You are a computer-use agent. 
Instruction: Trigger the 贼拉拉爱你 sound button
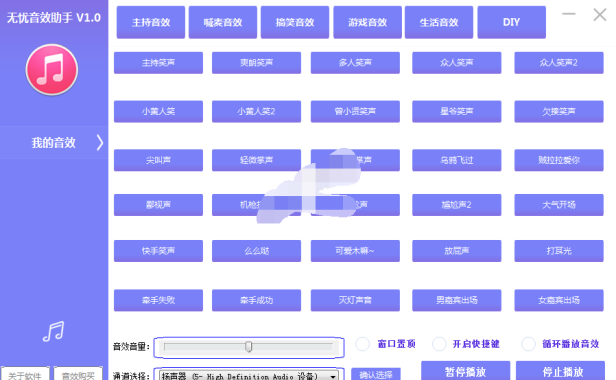coord(559,160)
